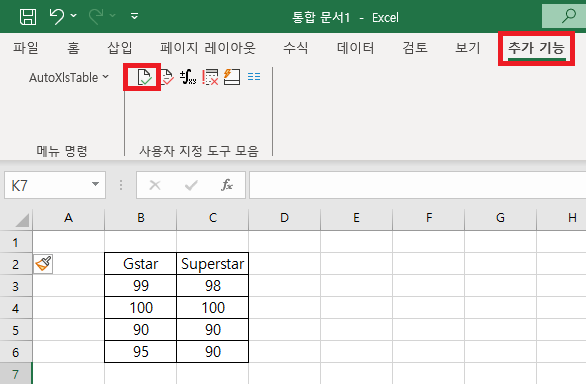586x384 pixels.
Task: Open the AutoXlsTable menu dropdown
Action: 69,77
